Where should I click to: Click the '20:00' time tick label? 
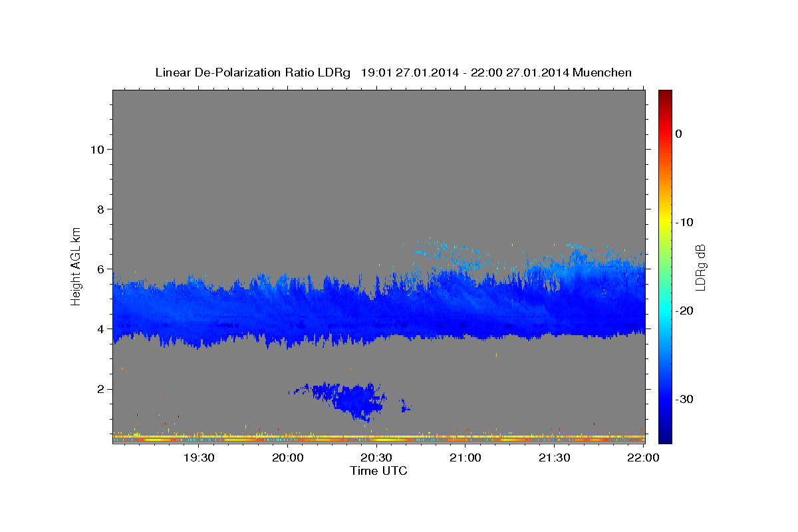[x=287, y=458]
